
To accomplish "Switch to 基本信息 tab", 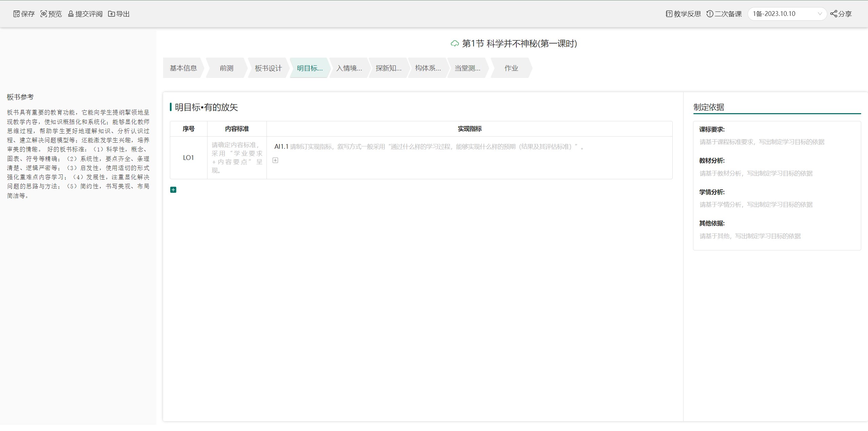I will click(183, 68).
